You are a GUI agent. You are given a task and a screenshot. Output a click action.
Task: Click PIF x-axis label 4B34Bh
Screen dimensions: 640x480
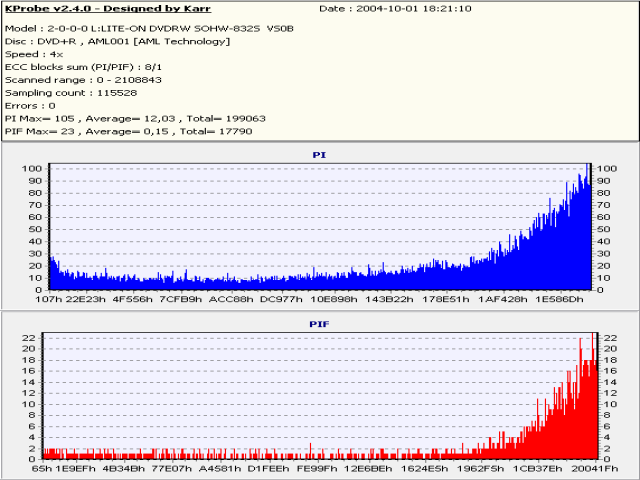tap(124, 469)
